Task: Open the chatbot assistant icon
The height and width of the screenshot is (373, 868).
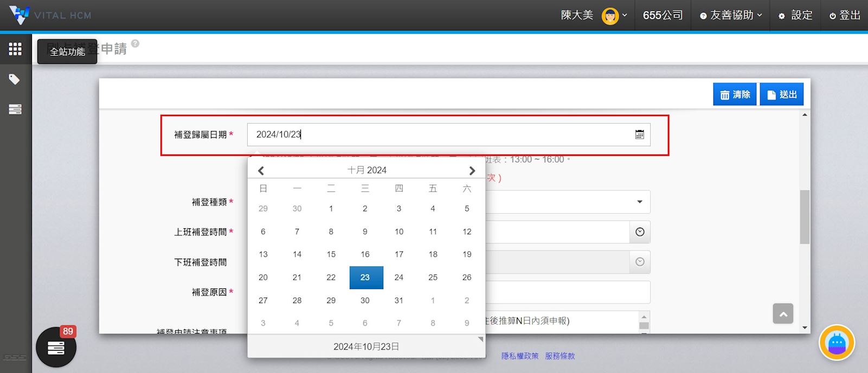Action: (x=837, y=343)
